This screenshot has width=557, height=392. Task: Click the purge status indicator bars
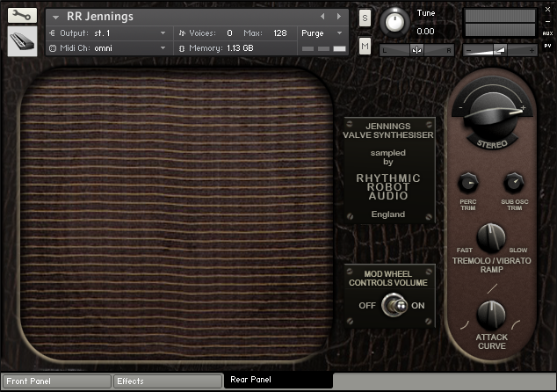(323, 48)
